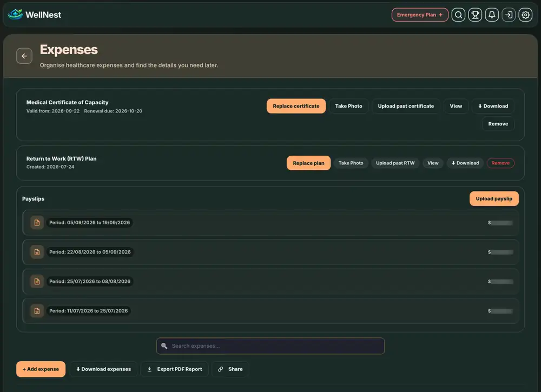Click Export PDF Report

pyautogui.click(x=175, y=369)
